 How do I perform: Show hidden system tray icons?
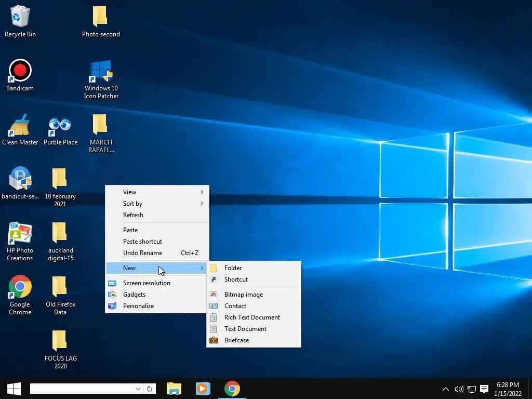pos(446,389)
